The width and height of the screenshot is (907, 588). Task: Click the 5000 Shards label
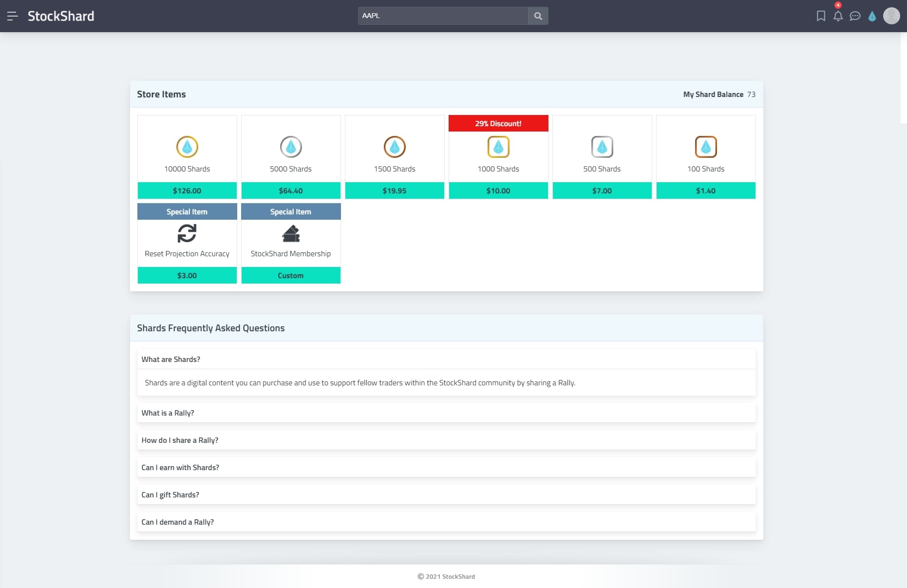(291, 169)
